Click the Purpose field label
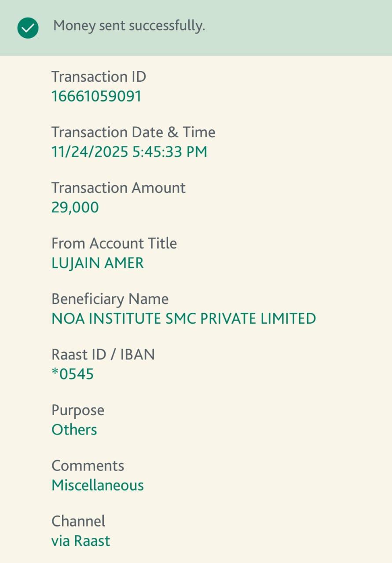The height and width of the screenshot is (563, 392). click(x=78, y=410)
